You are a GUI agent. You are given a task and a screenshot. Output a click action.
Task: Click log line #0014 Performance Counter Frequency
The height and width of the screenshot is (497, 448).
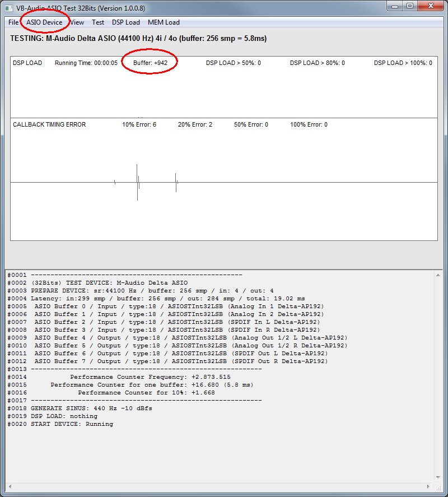point(119,377)
